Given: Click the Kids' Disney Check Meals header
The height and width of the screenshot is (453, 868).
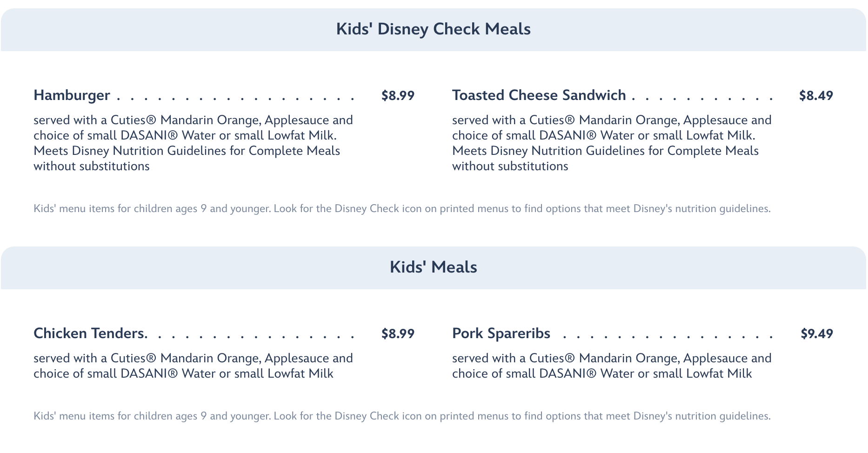Looking at the screenshot, I should (x=433, y=29).
